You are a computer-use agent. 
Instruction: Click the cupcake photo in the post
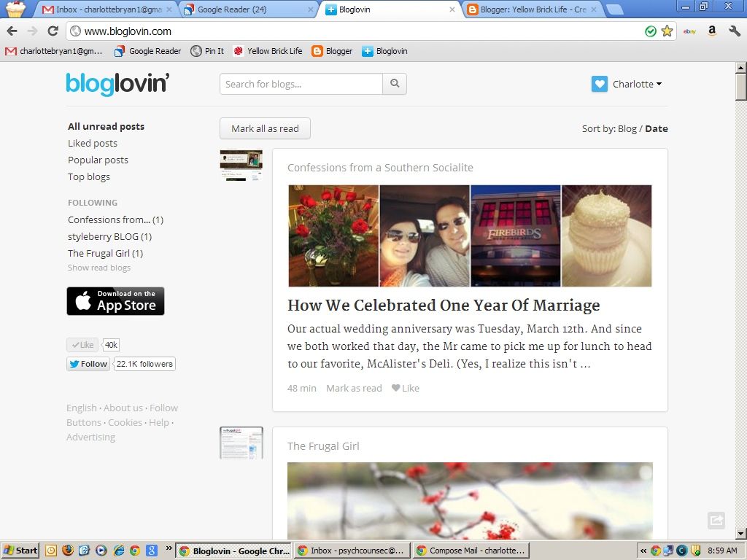pos(606,236)
